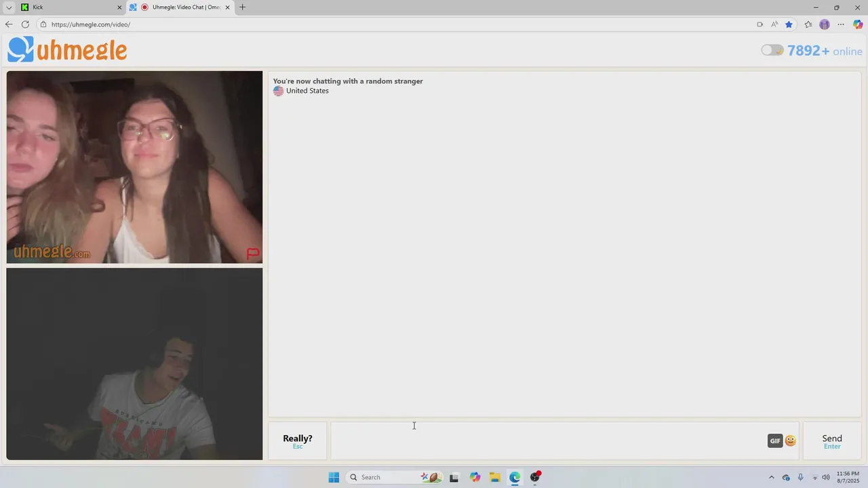868x488 pixels.
Task: Toggle the dark mode switch
Action: [772, 50]
